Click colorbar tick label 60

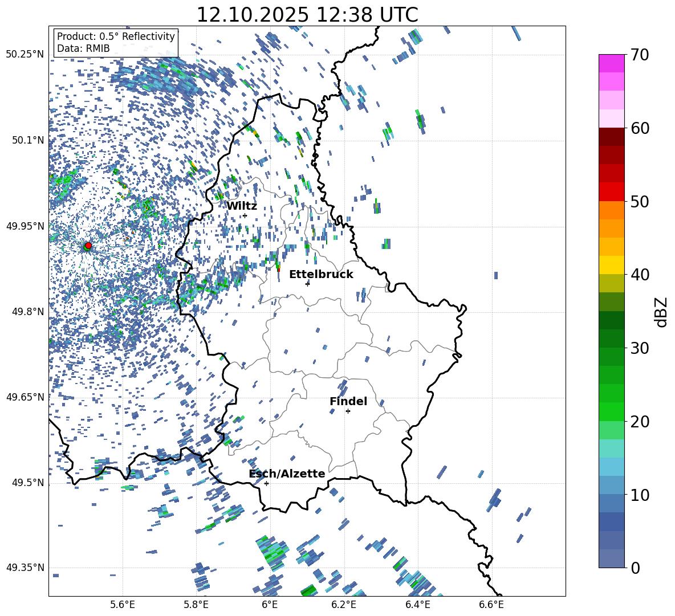[640, 128]
